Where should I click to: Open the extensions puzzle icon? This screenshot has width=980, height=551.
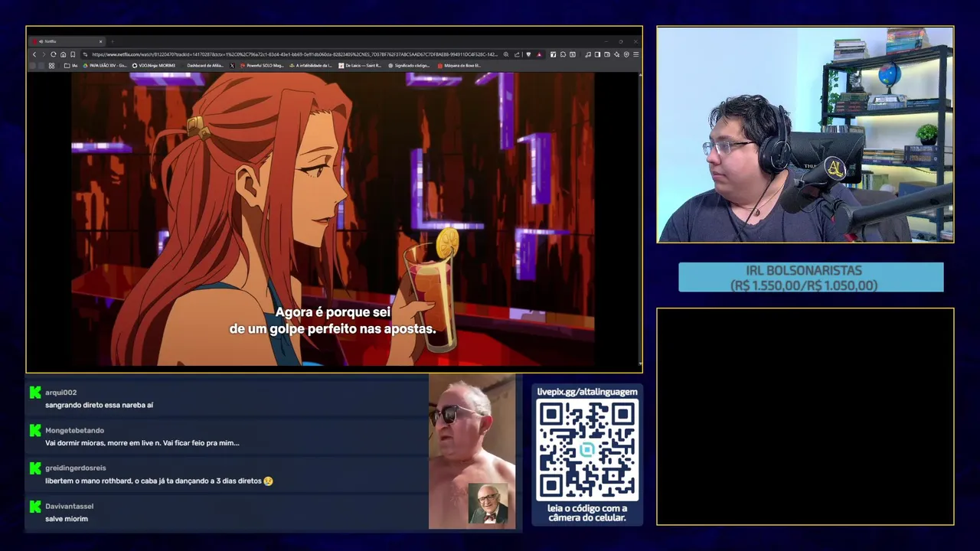(x=563, y=54)
